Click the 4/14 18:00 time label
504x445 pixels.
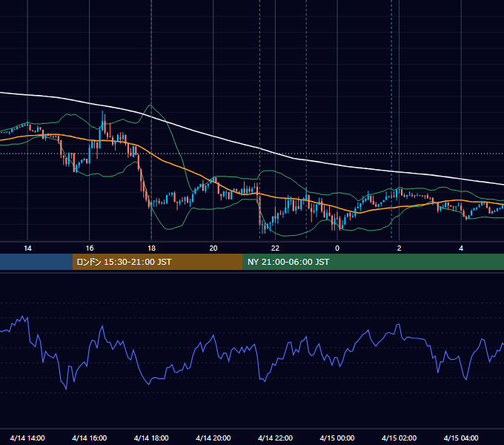pyautogui.click(x=151, y=438)
